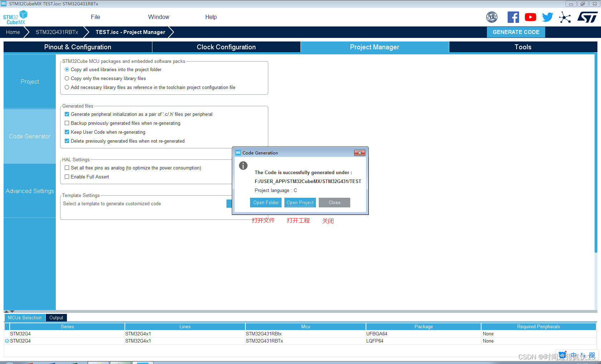The image size is (601, 364).
Task: Open the YouTube icon link
Action: (x=531, y=17)
